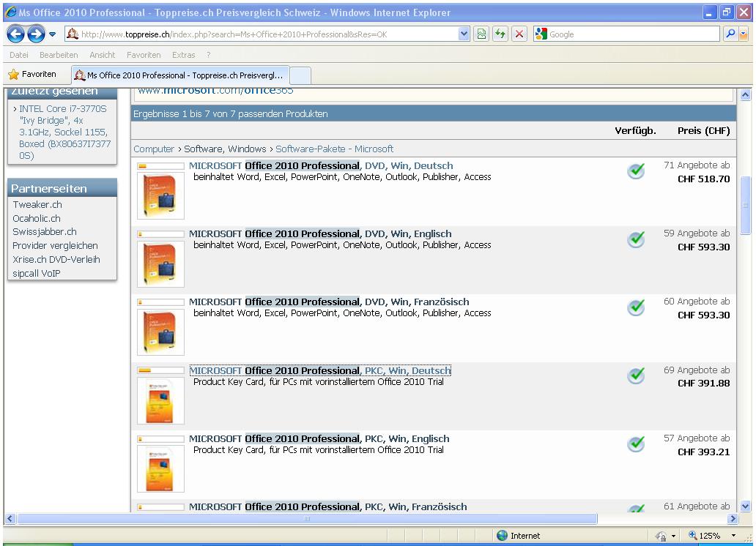This screenshot has height=546, width=756.
Task: Open Office 2010 Professional DVD Win Deutsch
Action: pos(321,165)
